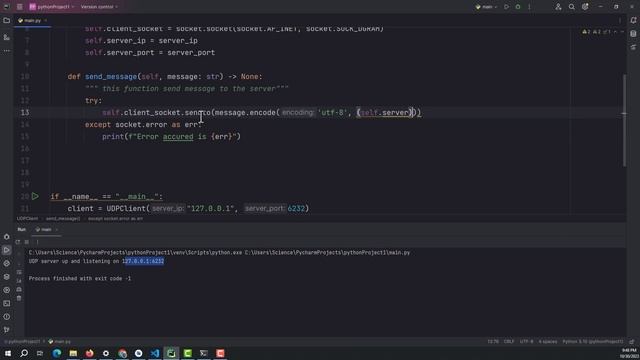This screenshot has height=360, width=640.
Task: Open the Python 3.10 interpreter selector
Action: pos(593,342)
